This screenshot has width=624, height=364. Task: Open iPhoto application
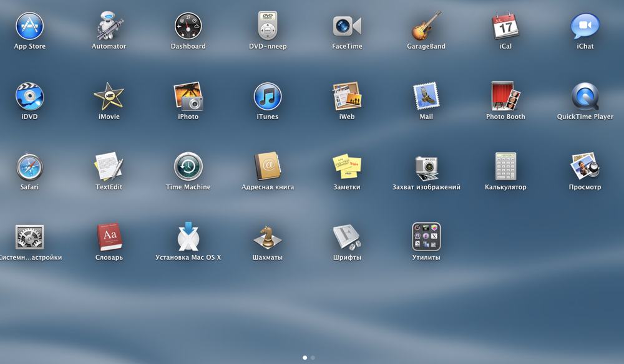click(x=188, y=97)
